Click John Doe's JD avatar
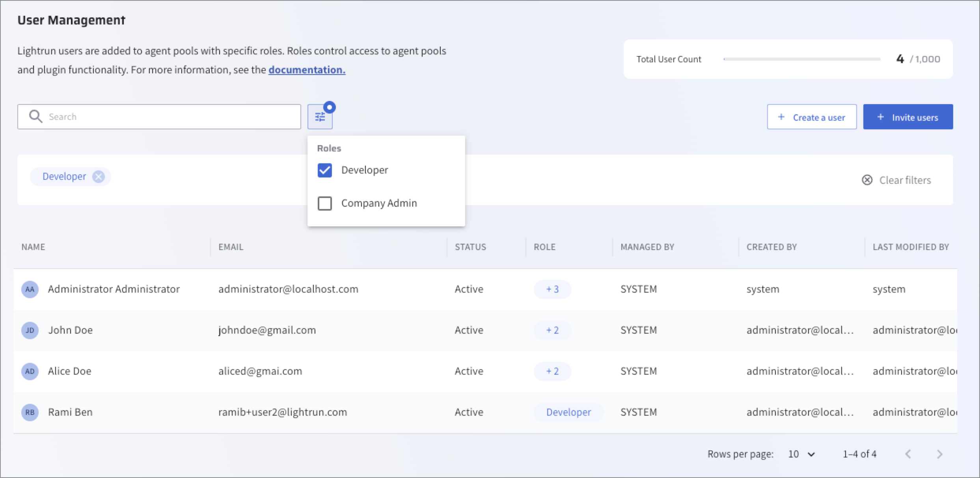The width and height of the screenshot is (980, 478). tap(30, 330)
